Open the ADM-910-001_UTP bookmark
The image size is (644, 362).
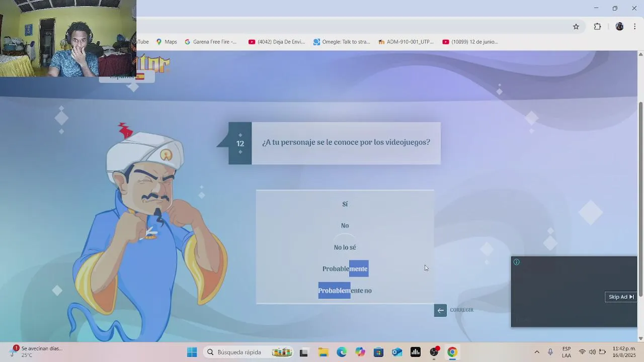406,42
